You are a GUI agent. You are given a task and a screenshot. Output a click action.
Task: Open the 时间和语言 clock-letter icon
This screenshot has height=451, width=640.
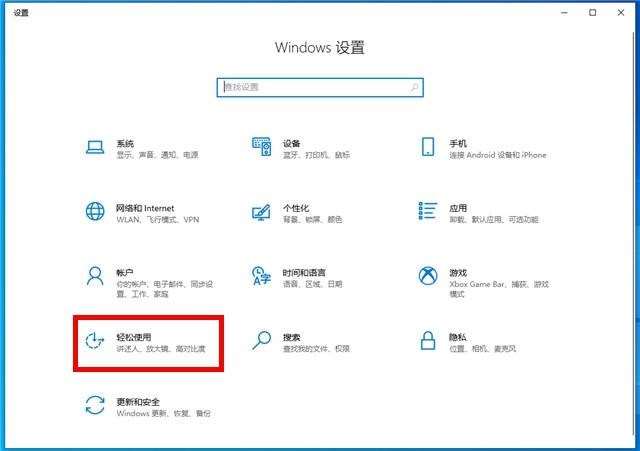coord(261,276)
